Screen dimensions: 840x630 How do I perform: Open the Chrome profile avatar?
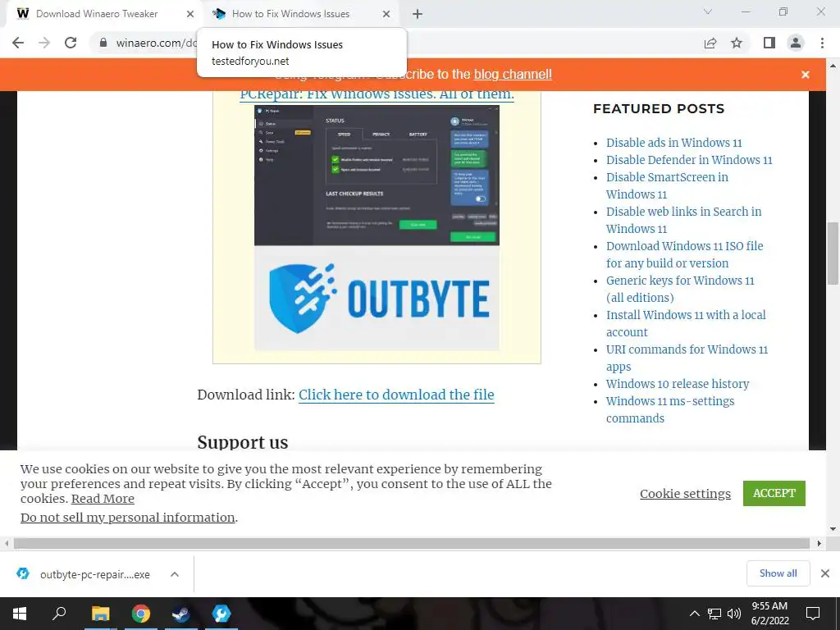tap(796, 43)
